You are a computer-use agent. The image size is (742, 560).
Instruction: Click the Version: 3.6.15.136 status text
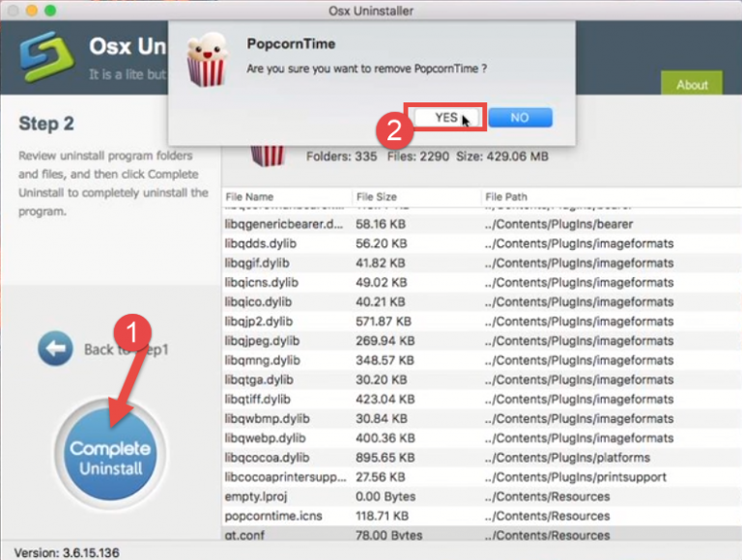[x=67, y=552]
